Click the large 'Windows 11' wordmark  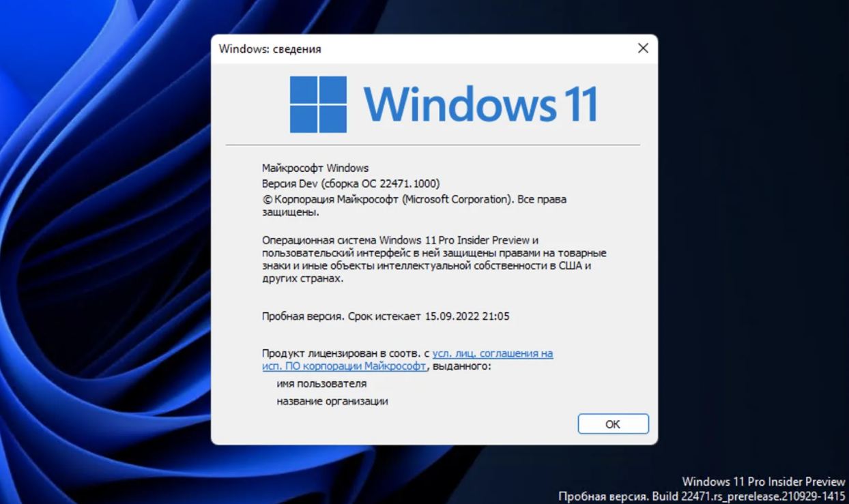pos(480,104)
